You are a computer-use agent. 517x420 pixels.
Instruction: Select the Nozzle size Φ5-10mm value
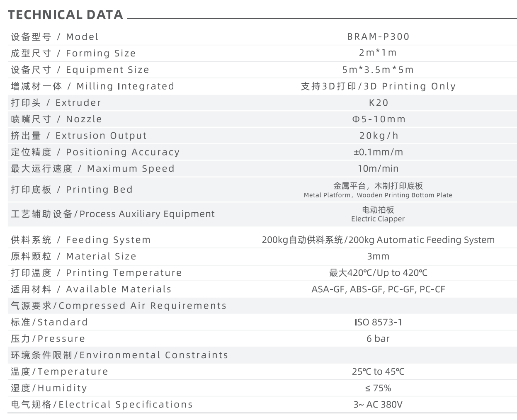[379, 119]
